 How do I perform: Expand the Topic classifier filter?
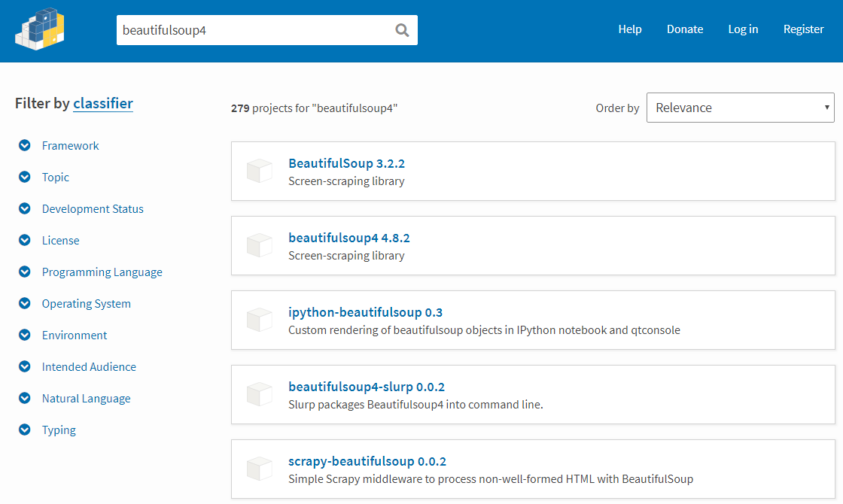coord(25,178)
